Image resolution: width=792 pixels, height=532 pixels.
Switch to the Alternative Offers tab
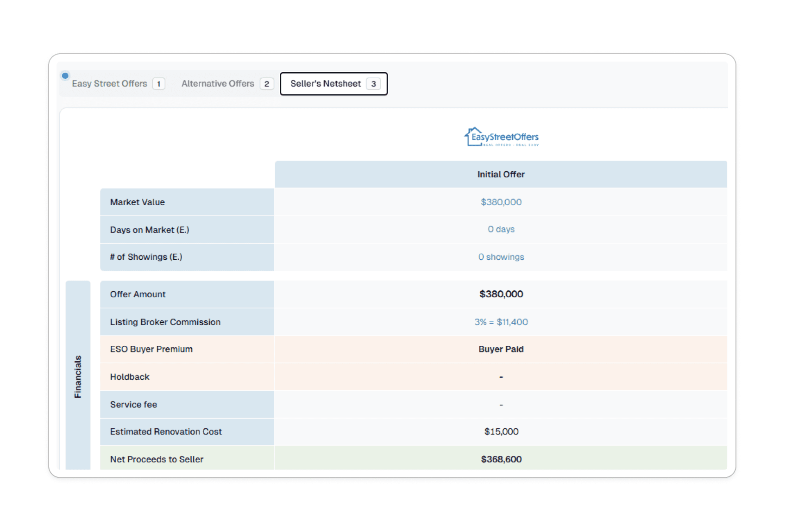[x=218, y=84]
